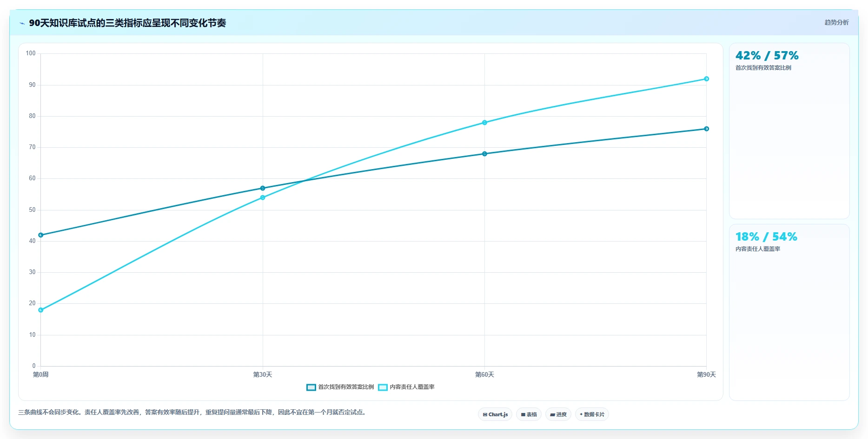
Task: Toggle the 内容责任人覆盖率 legend swatch
Action: click(383, 387)
